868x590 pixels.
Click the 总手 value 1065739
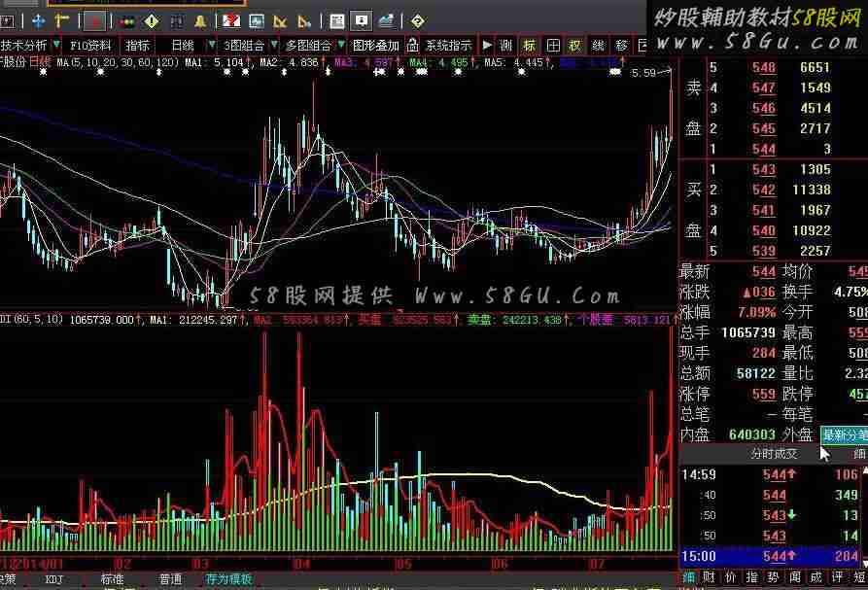pyautogui.click(x=747, y=332)
